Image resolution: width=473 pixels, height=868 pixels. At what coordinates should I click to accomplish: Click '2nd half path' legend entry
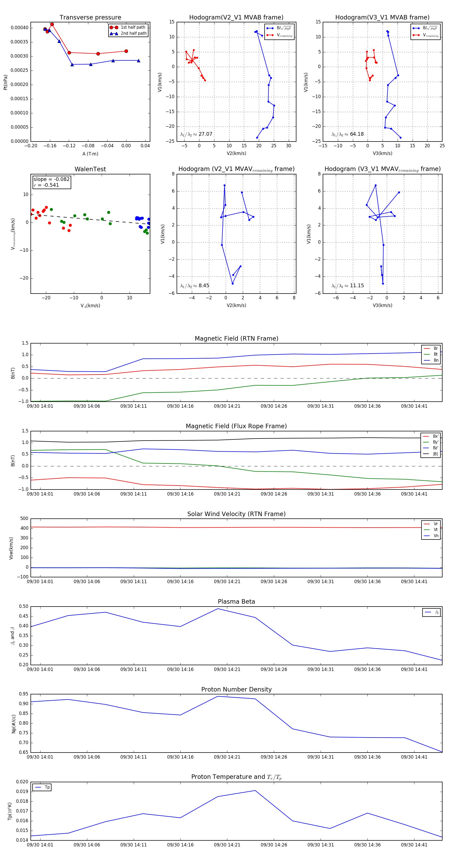128,33
